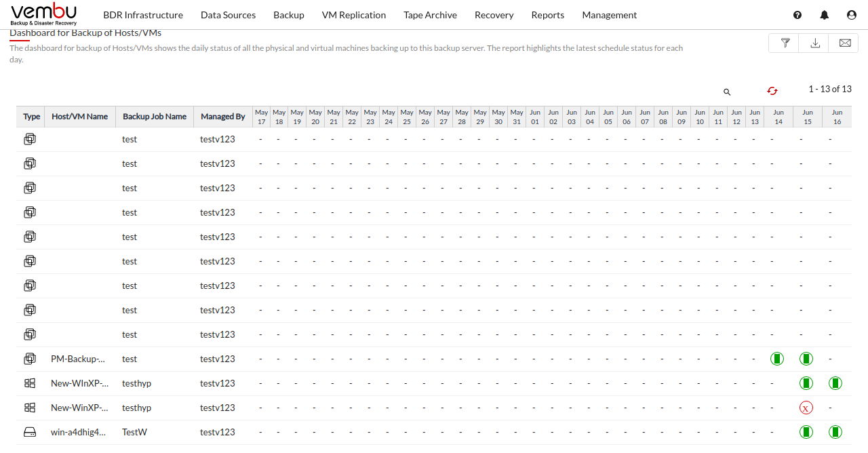The height and width of the screenshot is (453, 868).
Task: Click win-a4dhig4 success status for Jun 16
Action: [835, 432]
